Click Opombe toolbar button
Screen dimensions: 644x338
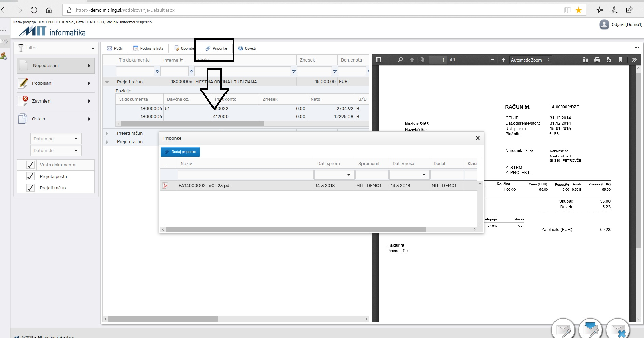click(184, 48)
